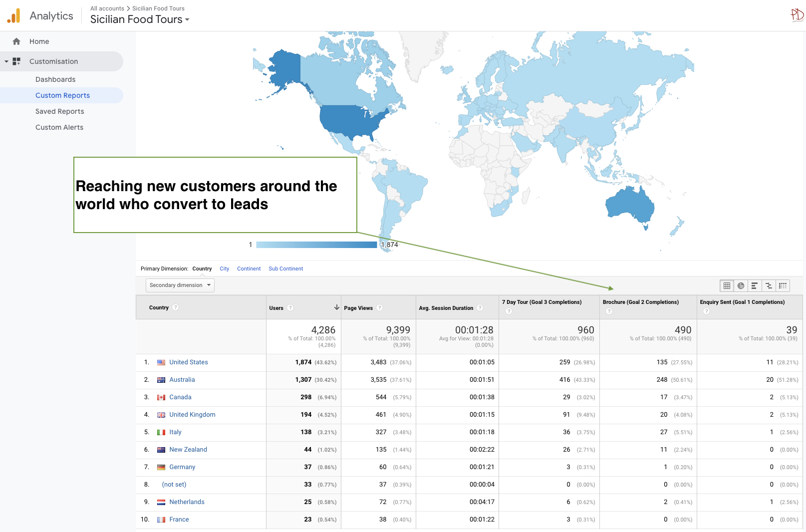806x532 pixels.
Task: Click the Google Analytics logo icon
Action: 13,15
